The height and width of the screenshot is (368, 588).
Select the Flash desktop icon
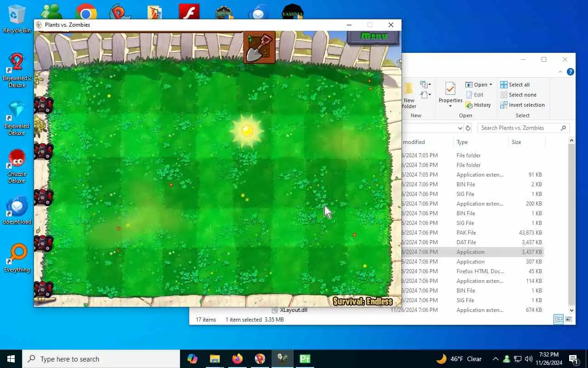189,11
